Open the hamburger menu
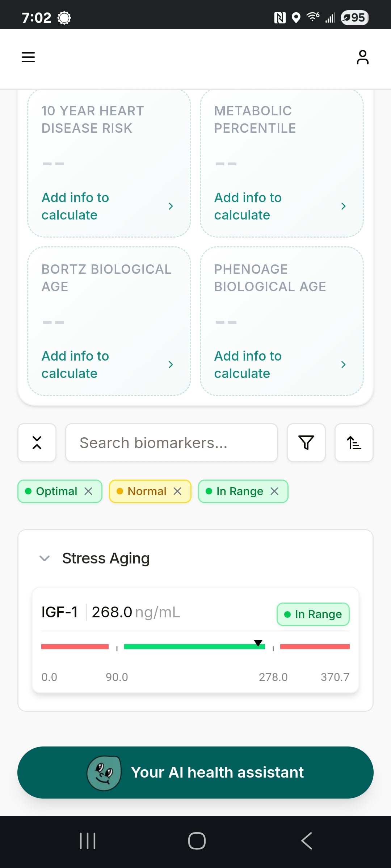This screenshot has height=868, width=391. (x=28, y=57)
